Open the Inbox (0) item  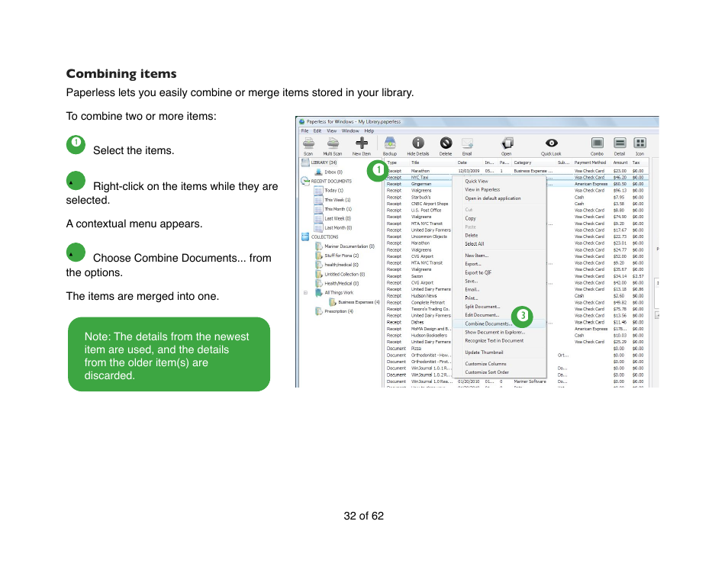tap(333, 172)
